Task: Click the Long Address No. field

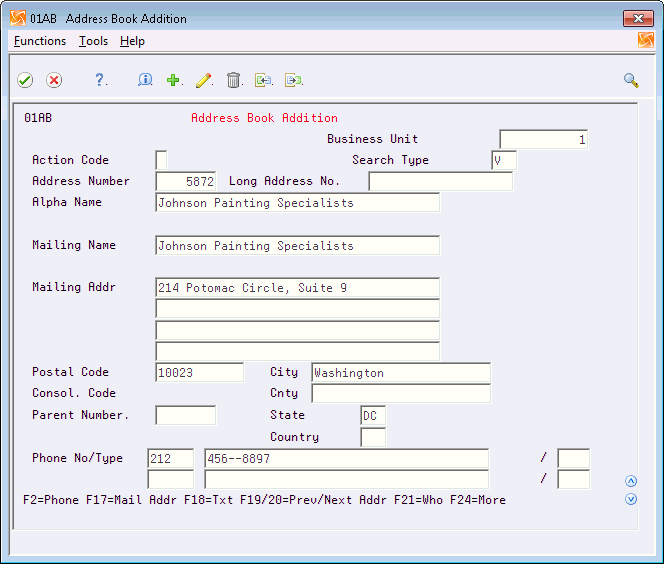Action: pyautogui.click(x=441, y=182)
